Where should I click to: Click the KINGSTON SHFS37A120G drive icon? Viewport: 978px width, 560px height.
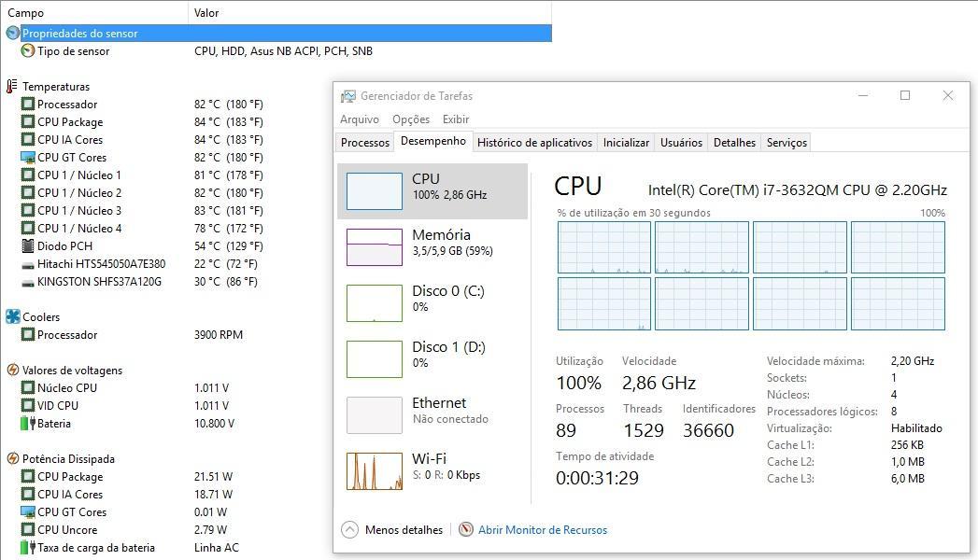coord(27,283)
